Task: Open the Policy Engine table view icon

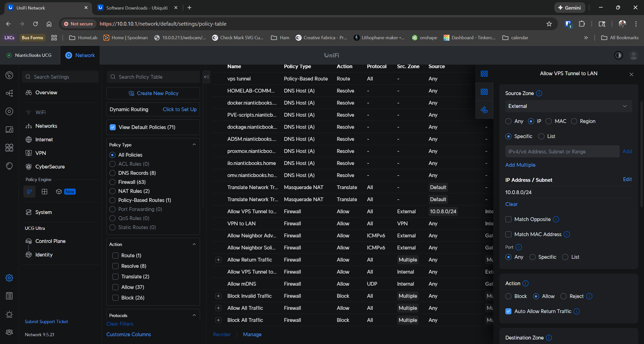Action: [x=45, y=192]
